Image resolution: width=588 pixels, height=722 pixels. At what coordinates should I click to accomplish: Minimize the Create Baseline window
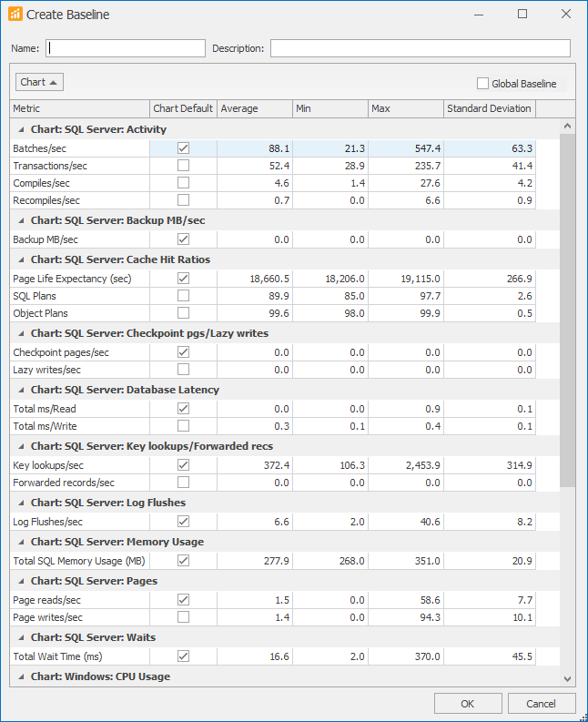479,15
